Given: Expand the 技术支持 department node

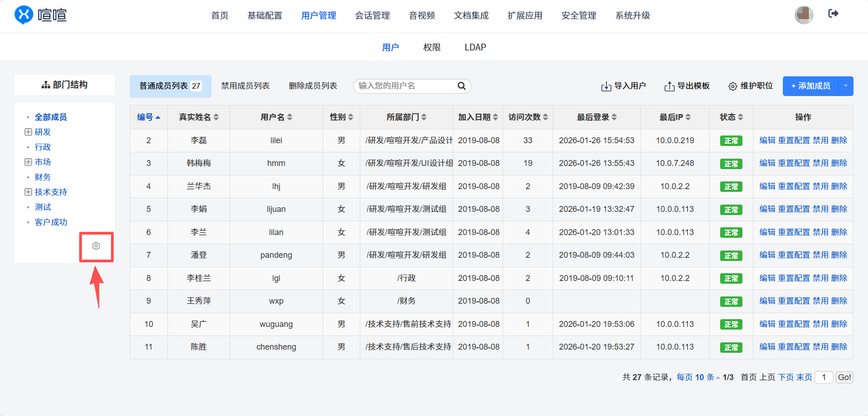Looking at the screenshot, I should pyautogui.click(x=28, y=192).
